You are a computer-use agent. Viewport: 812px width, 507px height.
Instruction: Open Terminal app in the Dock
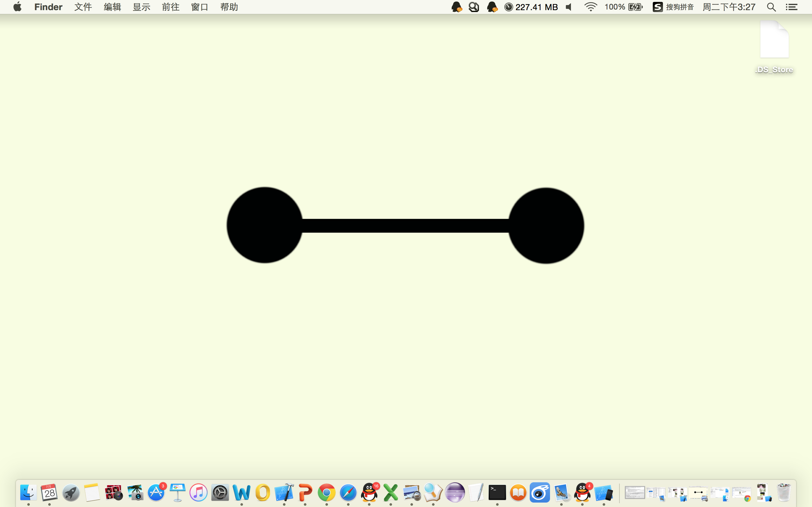coord(497,492)
